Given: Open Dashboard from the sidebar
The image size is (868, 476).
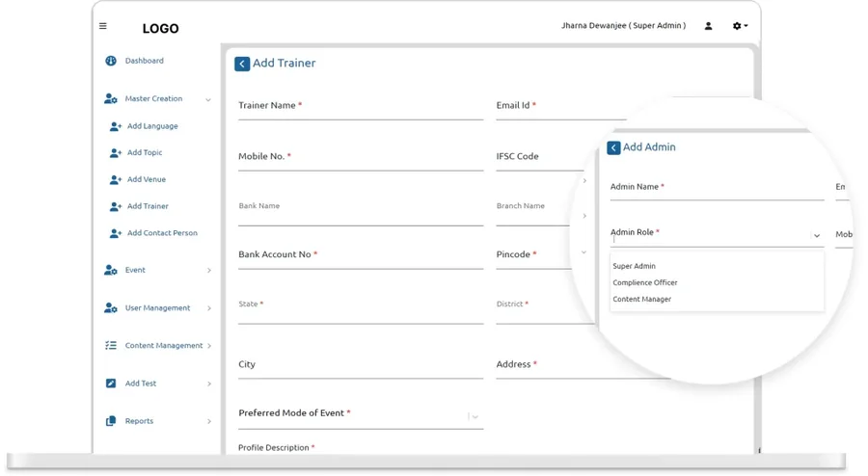Looking at the screenshot, I should (x=144, y=61).
